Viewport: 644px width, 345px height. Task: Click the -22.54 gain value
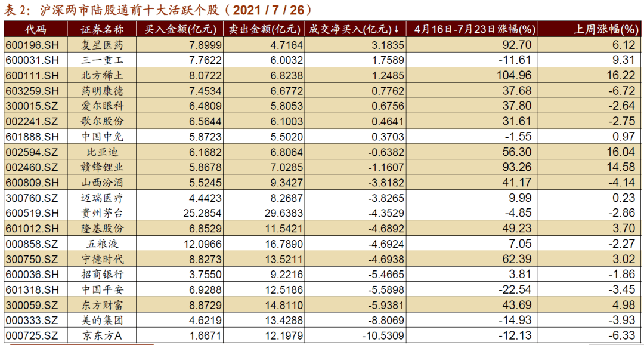pyautogui.click(x=515, y=289)
